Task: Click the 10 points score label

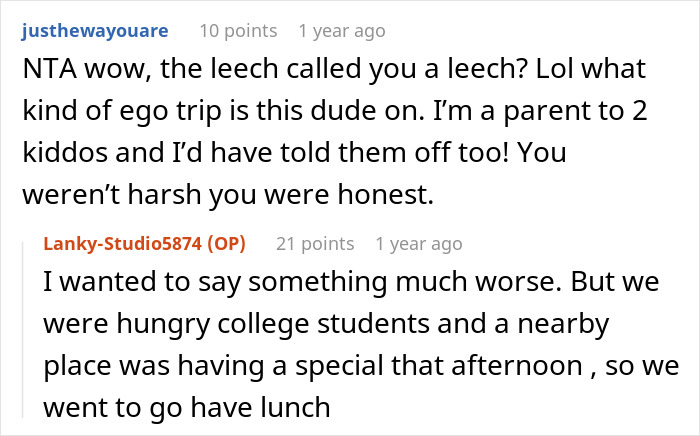Action: (x=238, y=31)
